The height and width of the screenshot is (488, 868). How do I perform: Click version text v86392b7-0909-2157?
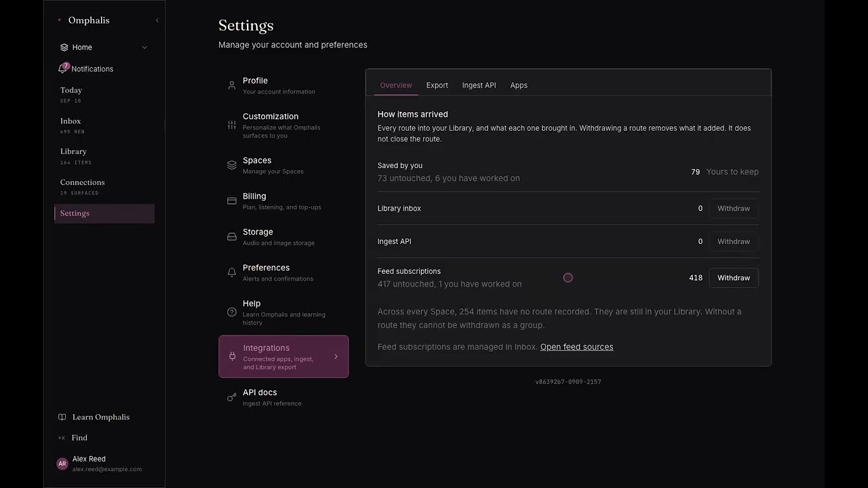568,382
